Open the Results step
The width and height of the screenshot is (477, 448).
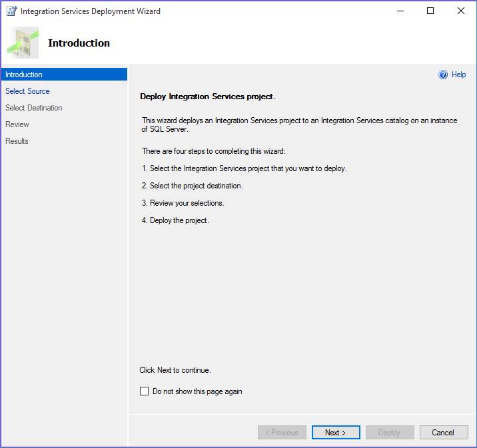coord(17,141)
